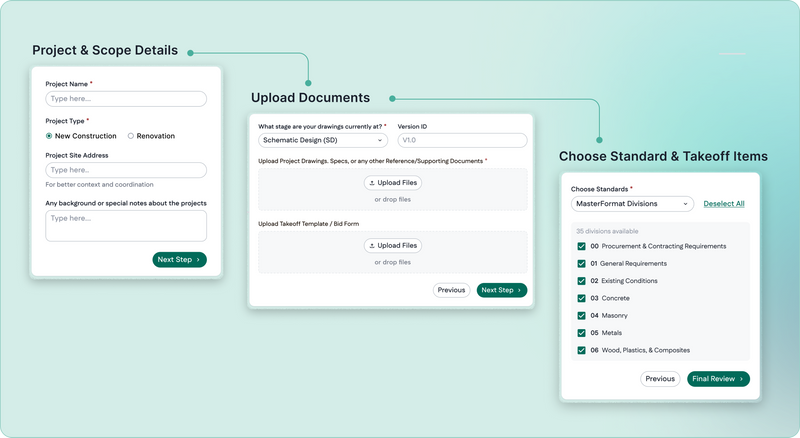Click Upload Files for project drawings
800x438 pixels.
392,183
